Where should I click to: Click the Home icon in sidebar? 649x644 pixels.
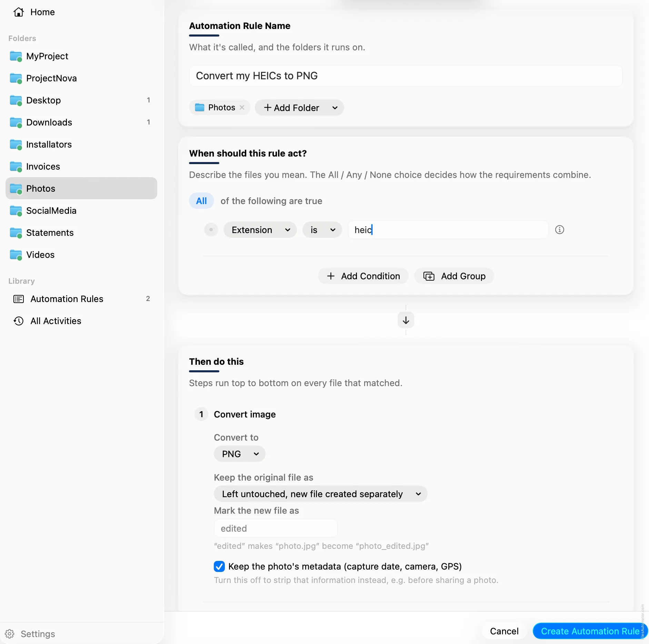(x=19, y=12)
